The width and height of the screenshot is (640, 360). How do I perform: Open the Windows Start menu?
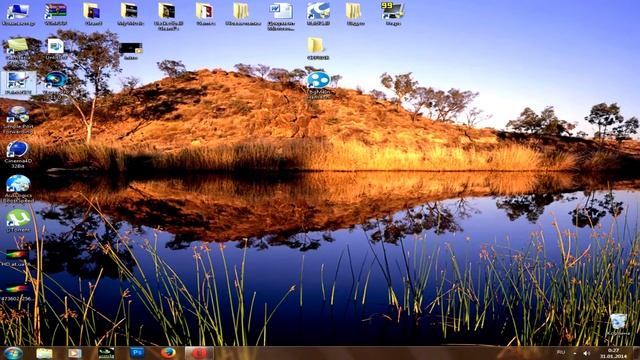(x=13, y=353)
